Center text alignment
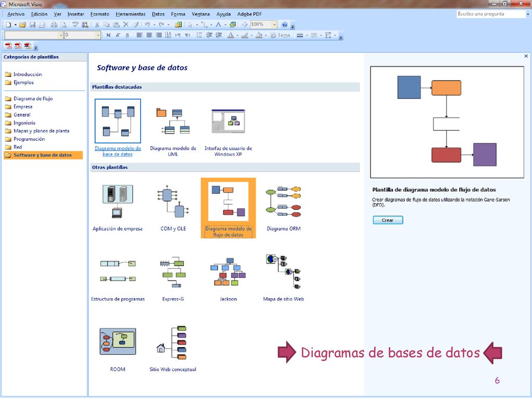Image resolution: width=532 pixels, height=399 pixels. [149, 35]
